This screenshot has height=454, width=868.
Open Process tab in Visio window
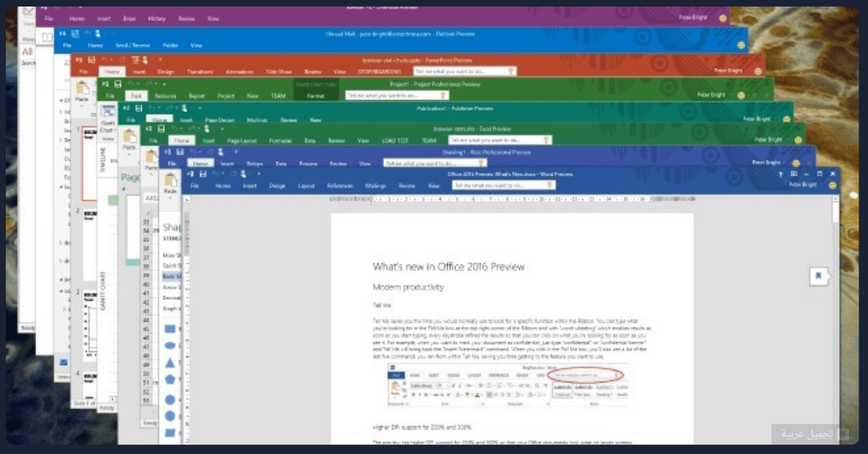click(x=308, y=164)
